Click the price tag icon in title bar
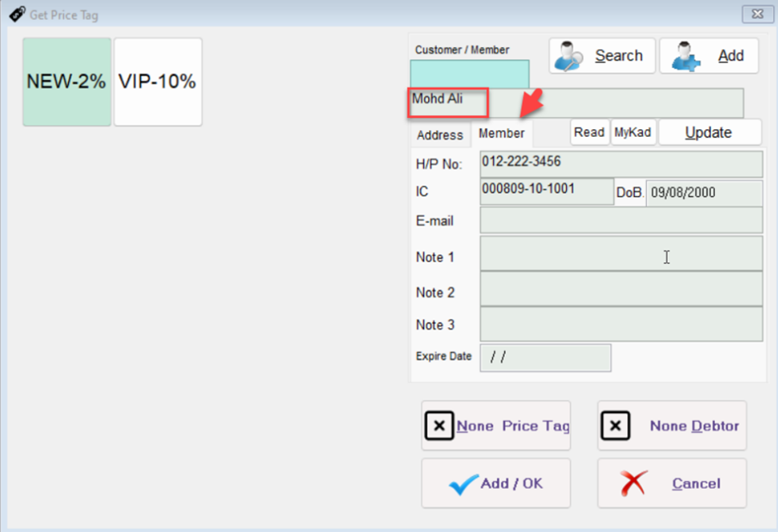 (16, 14)
